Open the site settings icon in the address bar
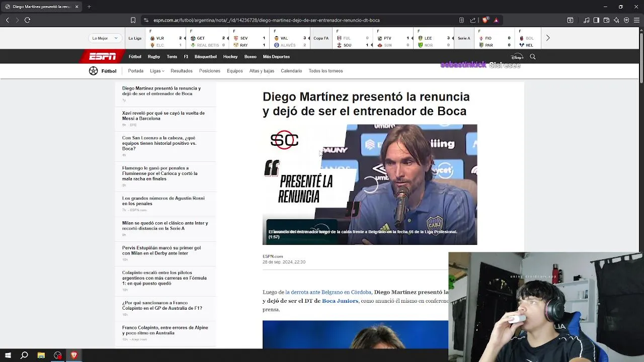The height and width of the screenshot is (362, 644). 146,20
